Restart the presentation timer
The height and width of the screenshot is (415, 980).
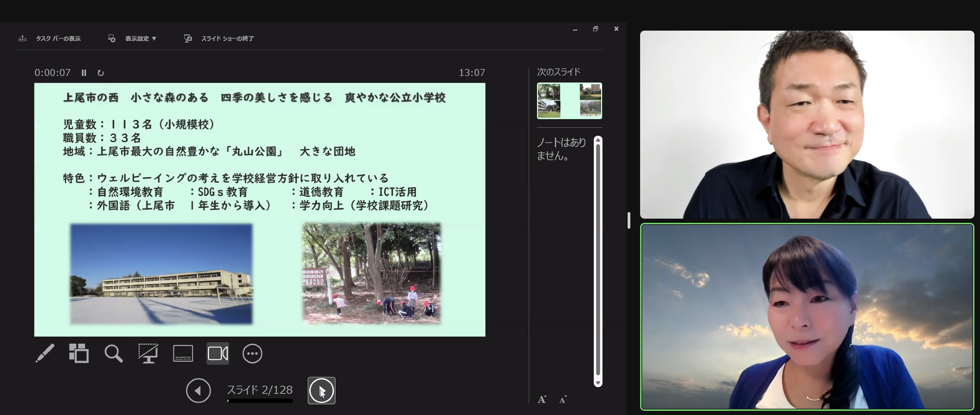100,73
